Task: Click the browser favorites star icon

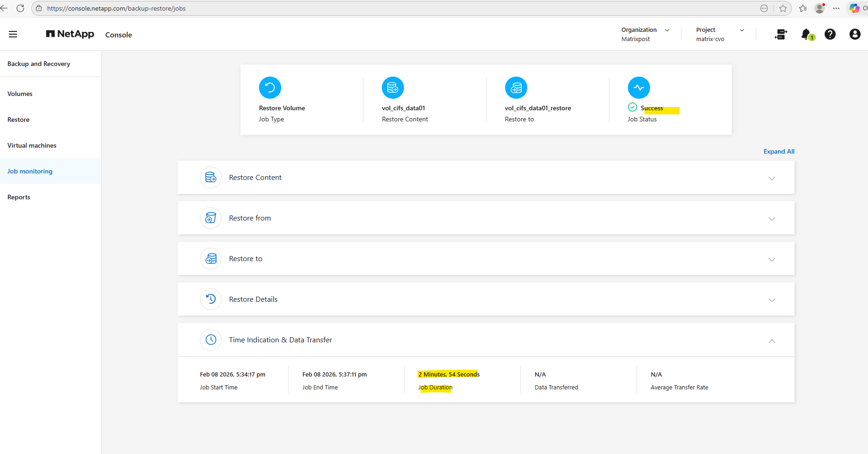Action: click(783, 8)
